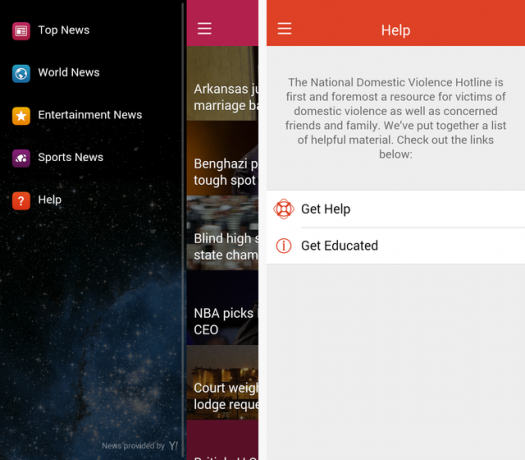
Task: Open the NBA picks CEO story
Action: pos(222,308)
